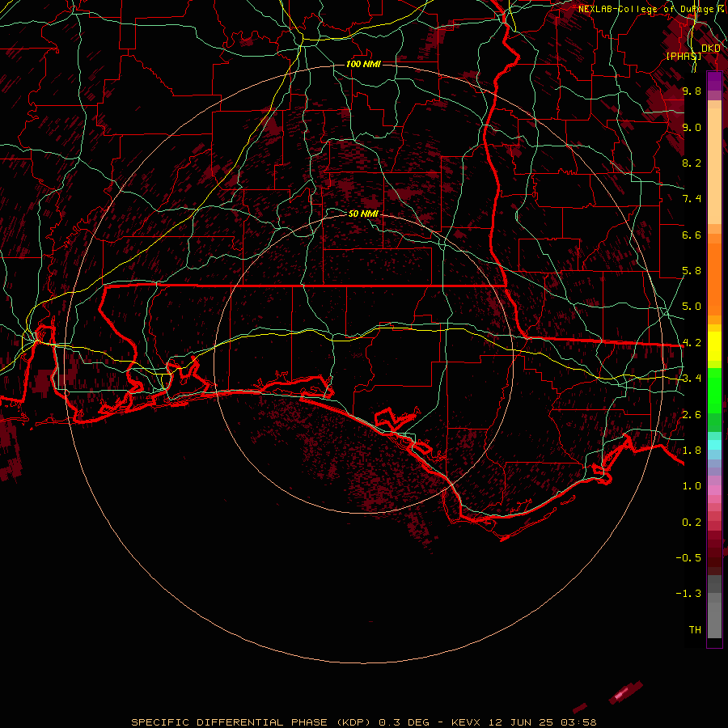The width and height of the screenshot is (728, 728).
Task: Click the -0.5 value on the color scale
Action: (688, 558)
